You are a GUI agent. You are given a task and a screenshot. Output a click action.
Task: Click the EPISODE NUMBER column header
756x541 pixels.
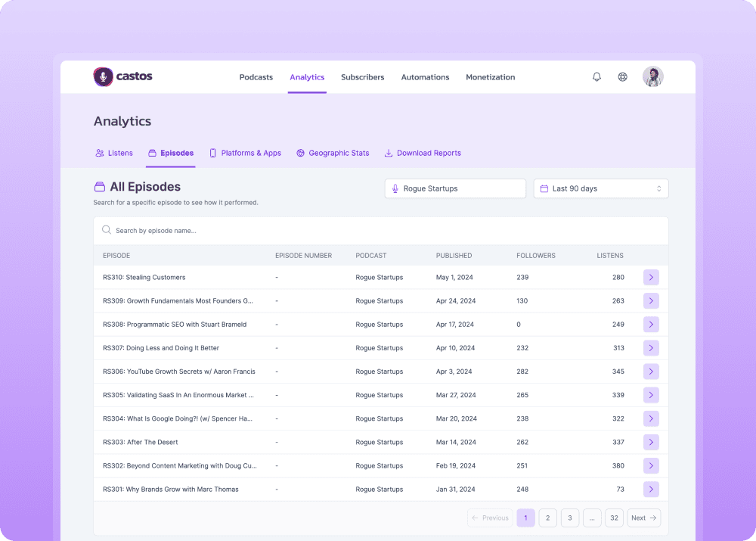pyautogui.click(x=303, y=256)
